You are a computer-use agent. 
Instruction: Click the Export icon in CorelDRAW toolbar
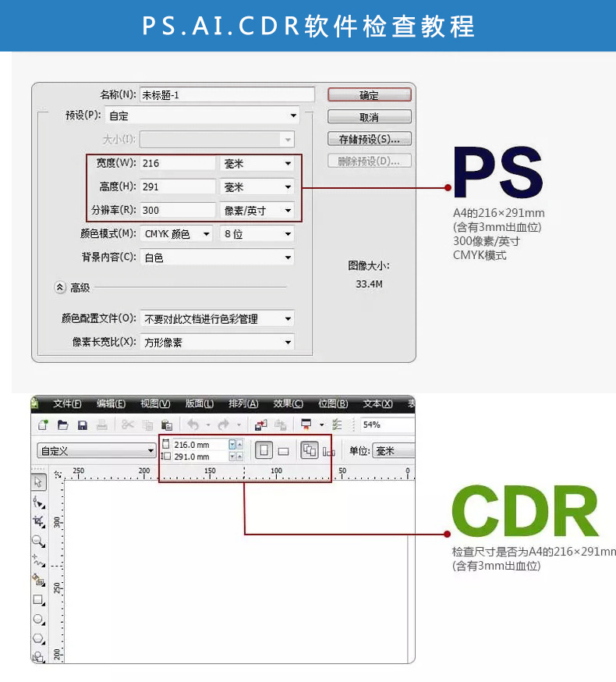281,424
